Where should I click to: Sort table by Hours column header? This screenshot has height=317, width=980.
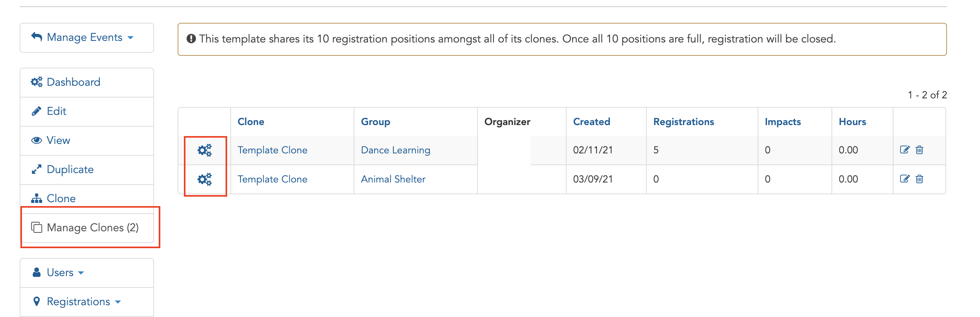[852, 122]
